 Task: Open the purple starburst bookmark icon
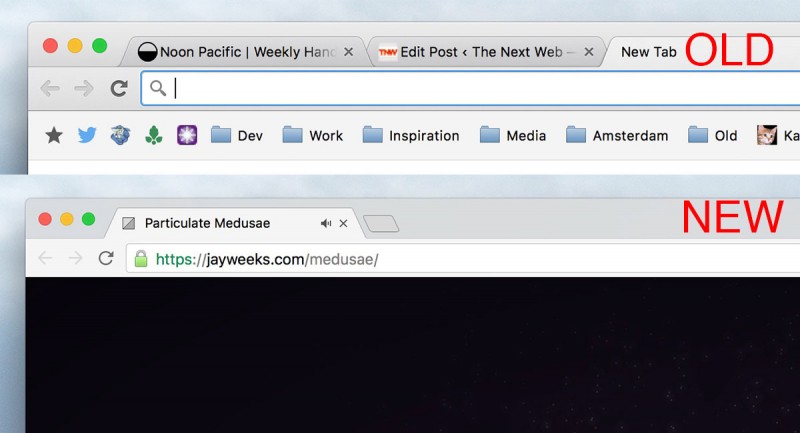click(187, 135)
